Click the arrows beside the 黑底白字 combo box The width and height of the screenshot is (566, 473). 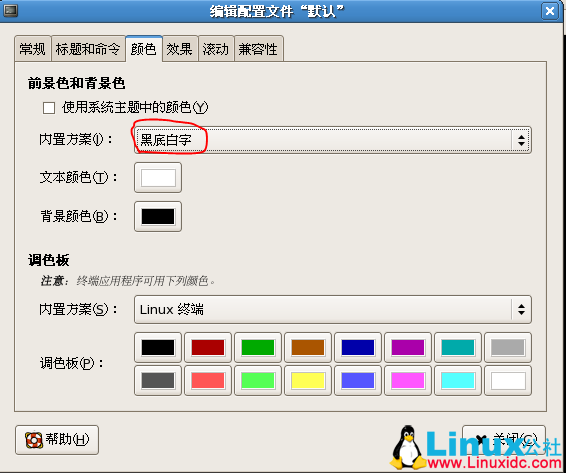pos(521,140)
